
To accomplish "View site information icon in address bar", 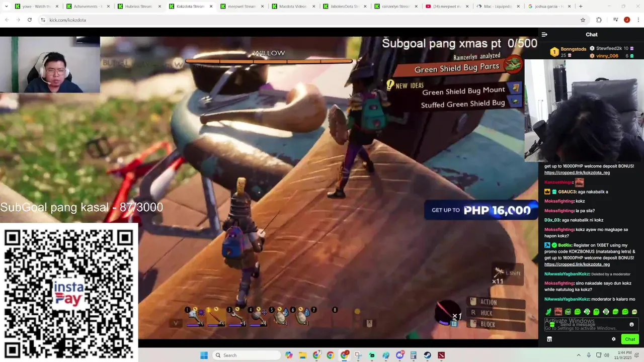I will tap(43, 20).
